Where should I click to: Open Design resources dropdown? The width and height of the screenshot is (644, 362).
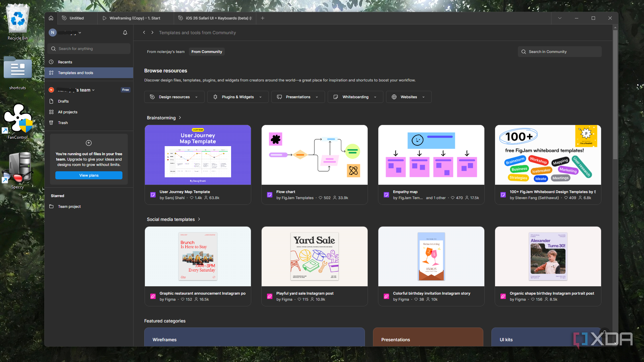174,97
